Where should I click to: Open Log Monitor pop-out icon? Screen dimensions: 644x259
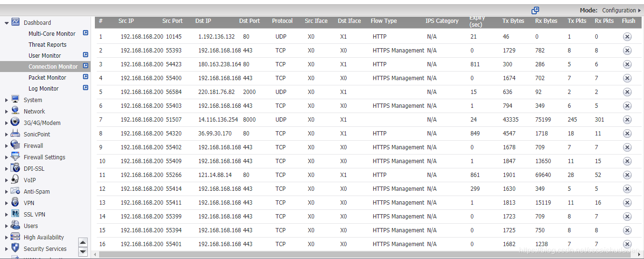(x=85, y=88)
